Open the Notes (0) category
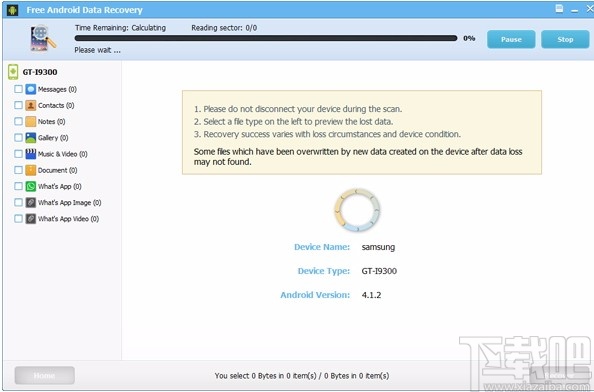The image size is (594, 392). 52,122
